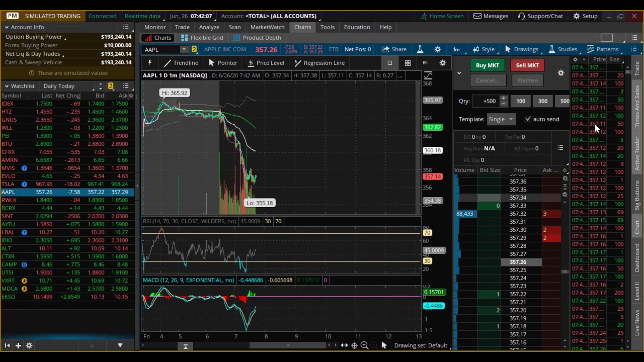Open the drawing toolbar settings gear

point(443,63)
